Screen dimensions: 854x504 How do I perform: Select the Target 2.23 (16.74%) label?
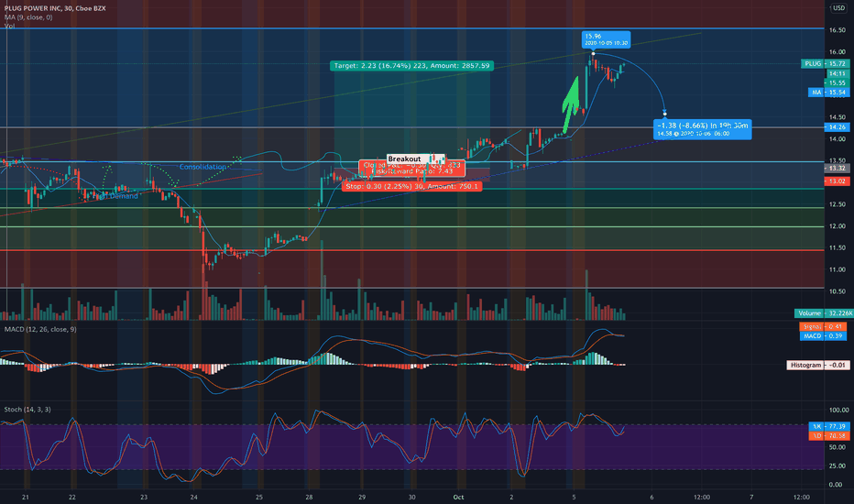pos(411,65)
